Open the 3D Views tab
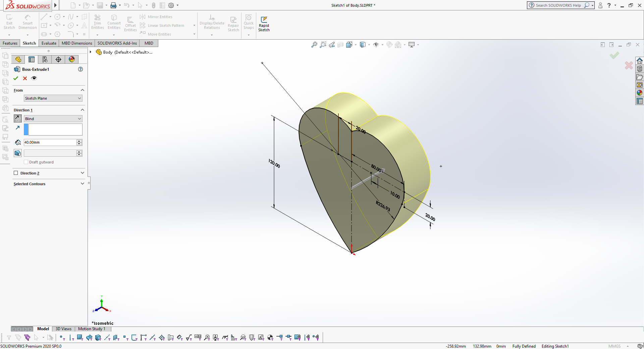Image resolution: width=644 pixels, height=349 pixels. (63, 329)
